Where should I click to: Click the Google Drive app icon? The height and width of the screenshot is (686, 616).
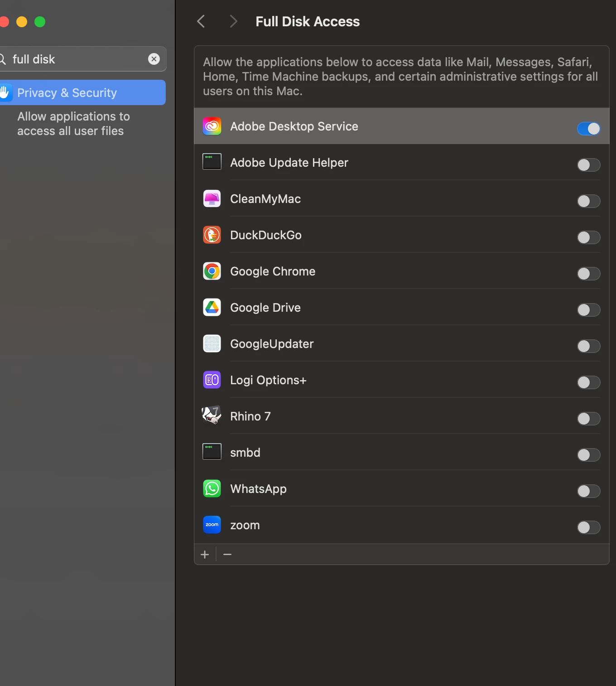click(x=212, y=307)
